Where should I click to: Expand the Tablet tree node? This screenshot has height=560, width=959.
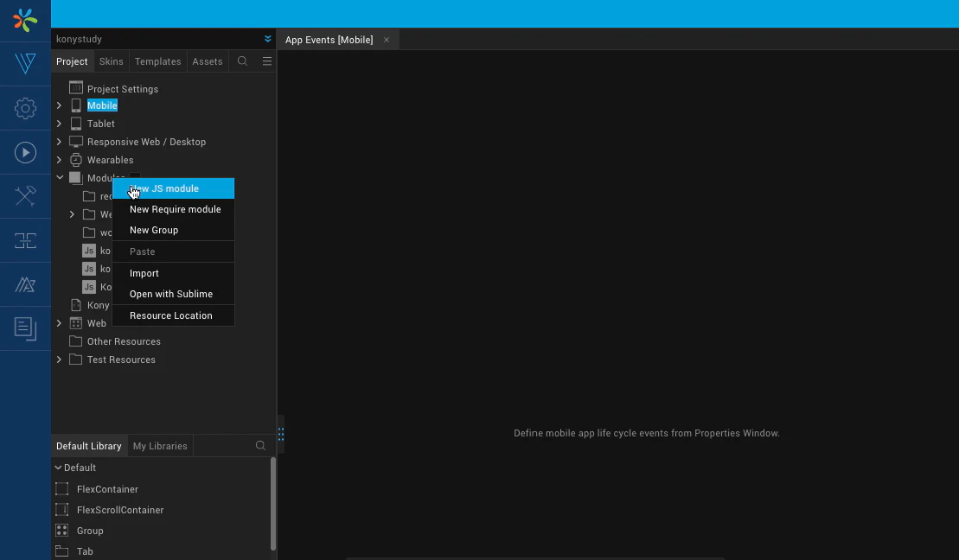[60, 124]
